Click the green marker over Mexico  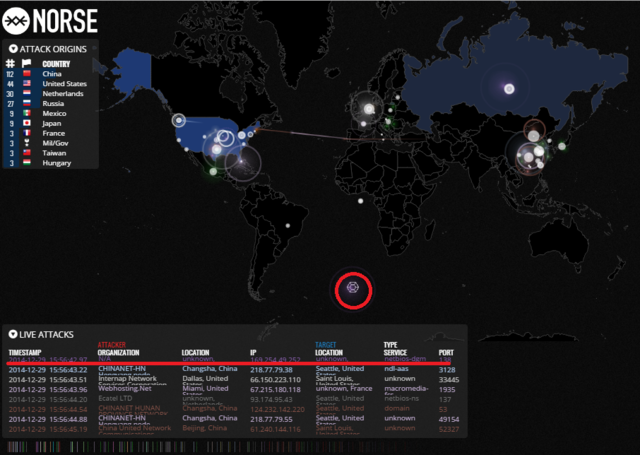[213, 171]
